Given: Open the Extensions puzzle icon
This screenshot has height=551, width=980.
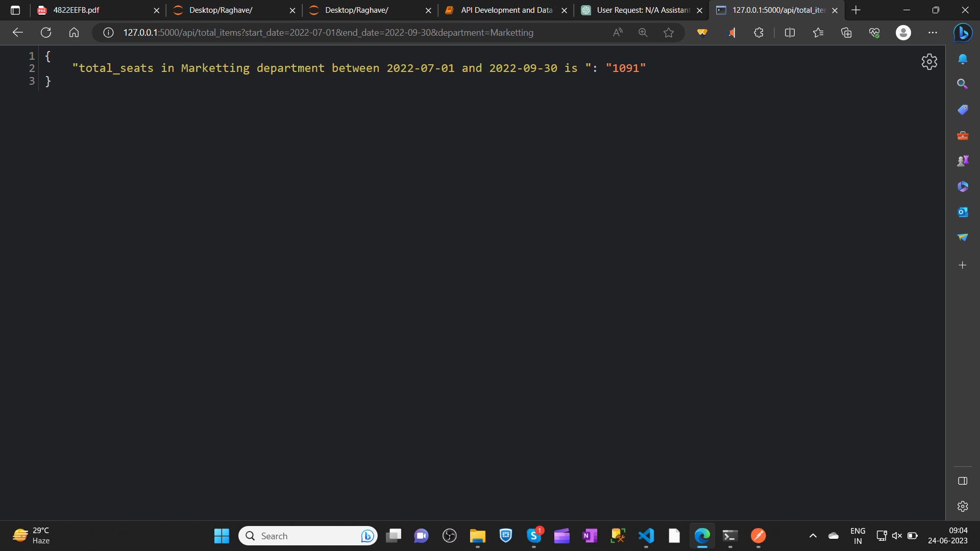Looking at the screenshot, I should click(x=758, y=32).
